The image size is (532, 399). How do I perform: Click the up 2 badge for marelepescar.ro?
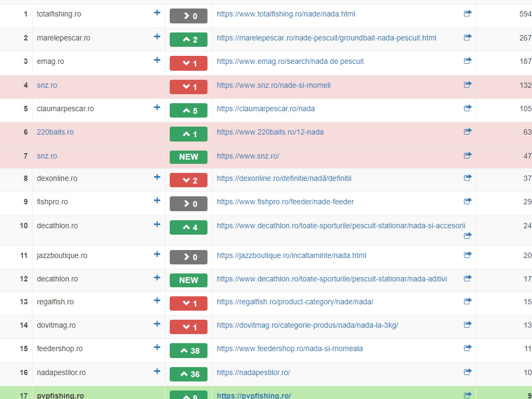click(x=188, y=40)
